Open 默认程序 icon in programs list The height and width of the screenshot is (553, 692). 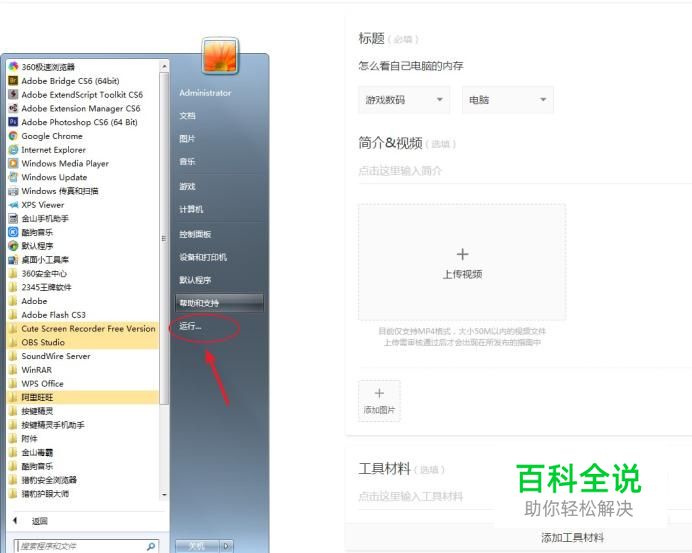coord(13,246)
